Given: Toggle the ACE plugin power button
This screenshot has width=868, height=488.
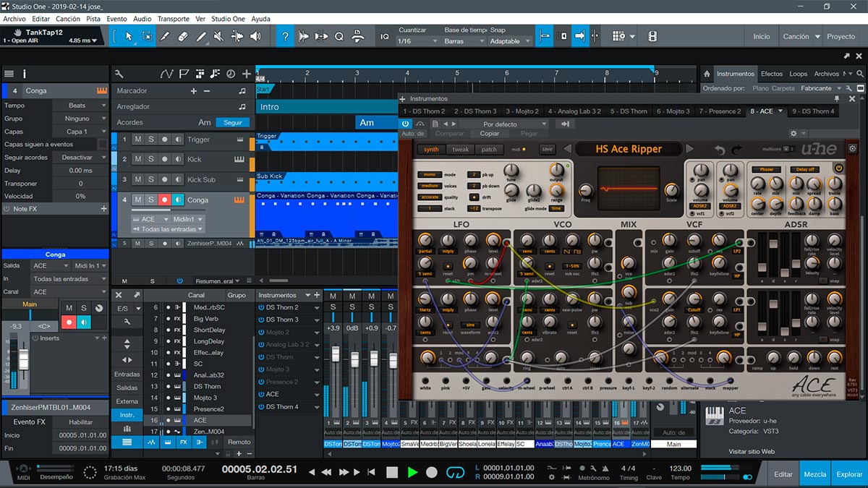Looking at the screenshot, I should [x=405, y=124].
